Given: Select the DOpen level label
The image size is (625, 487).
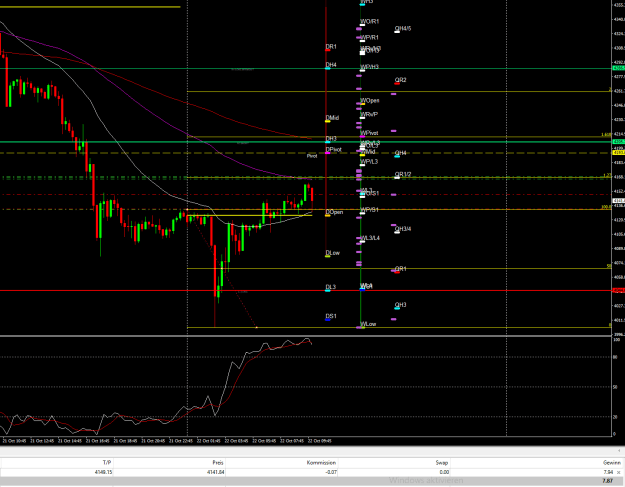Looking at the screenshot, I should tap(334, 212).
